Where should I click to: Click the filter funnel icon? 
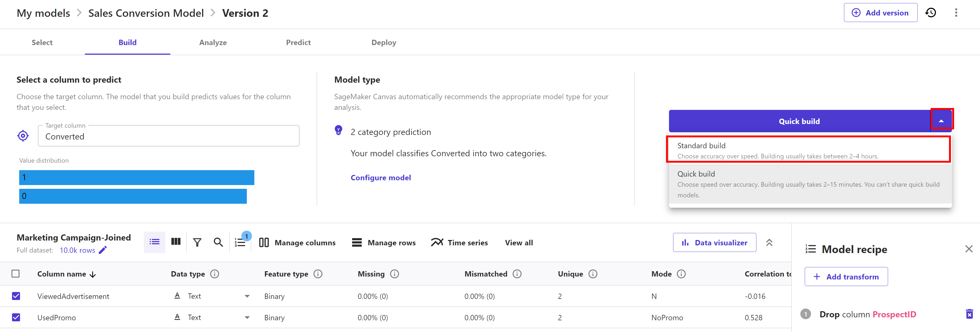click(197, 242)
